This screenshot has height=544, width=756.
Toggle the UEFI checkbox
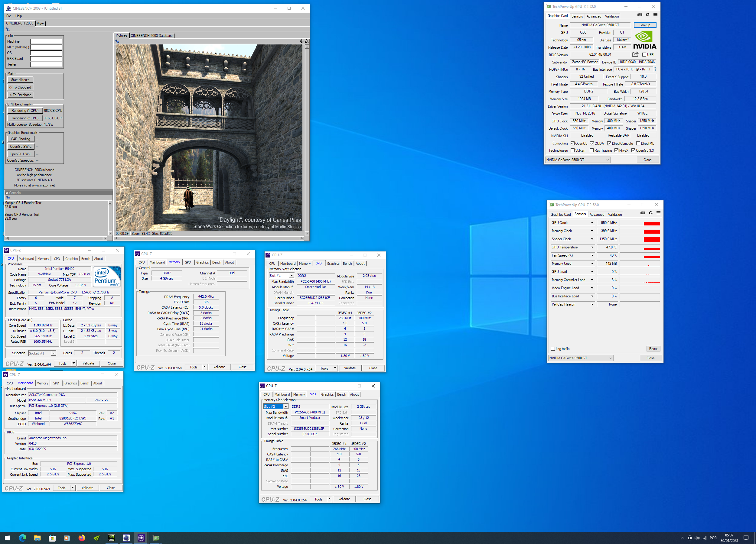point(644,55)
